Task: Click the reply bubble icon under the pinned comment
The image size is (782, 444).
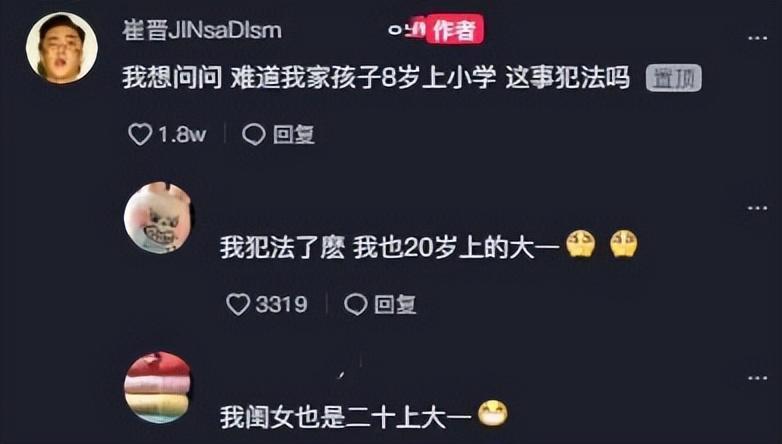Action: (254, 135)
